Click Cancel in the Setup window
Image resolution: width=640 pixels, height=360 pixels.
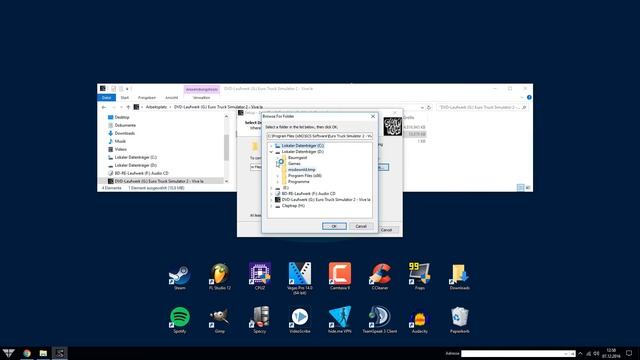point(387,230)
